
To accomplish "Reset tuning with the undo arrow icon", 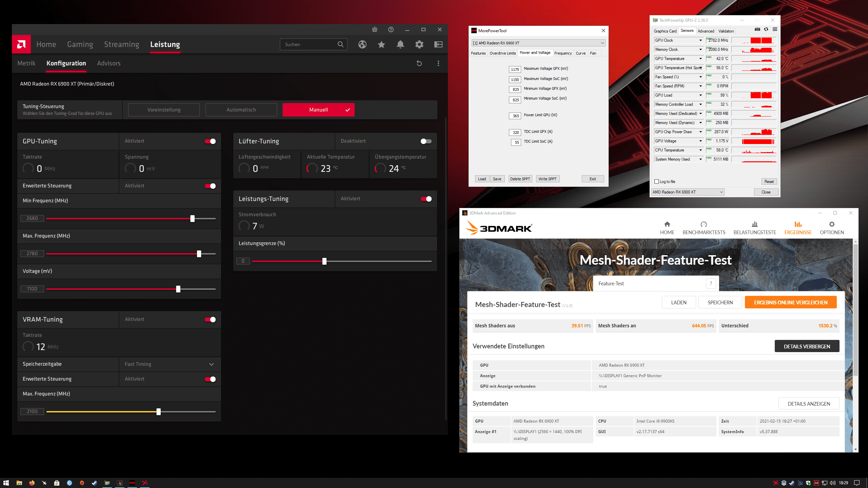I will point(419,63).
